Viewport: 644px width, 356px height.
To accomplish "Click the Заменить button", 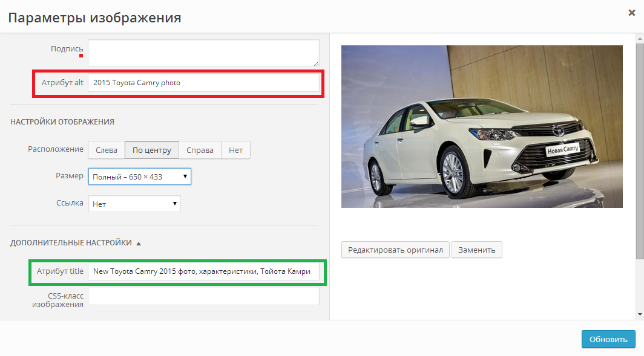I will (x=477, y=250).
